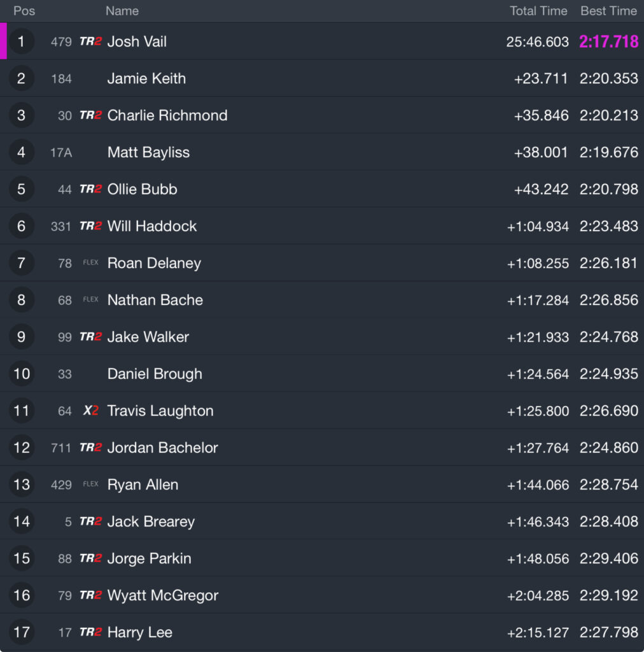
Task: Click the FLEX badge beside Roan Delaney
Action: [90, 262]
